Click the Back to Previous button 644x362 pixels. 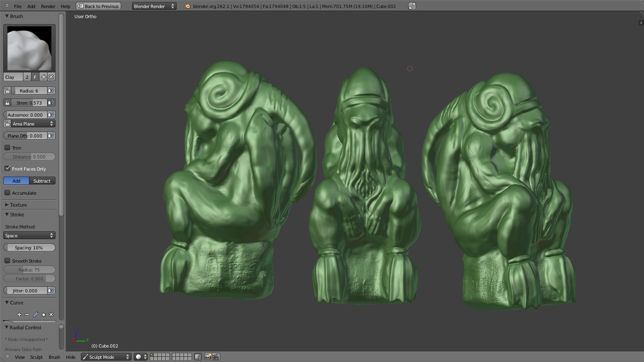[x=99, y=6]
